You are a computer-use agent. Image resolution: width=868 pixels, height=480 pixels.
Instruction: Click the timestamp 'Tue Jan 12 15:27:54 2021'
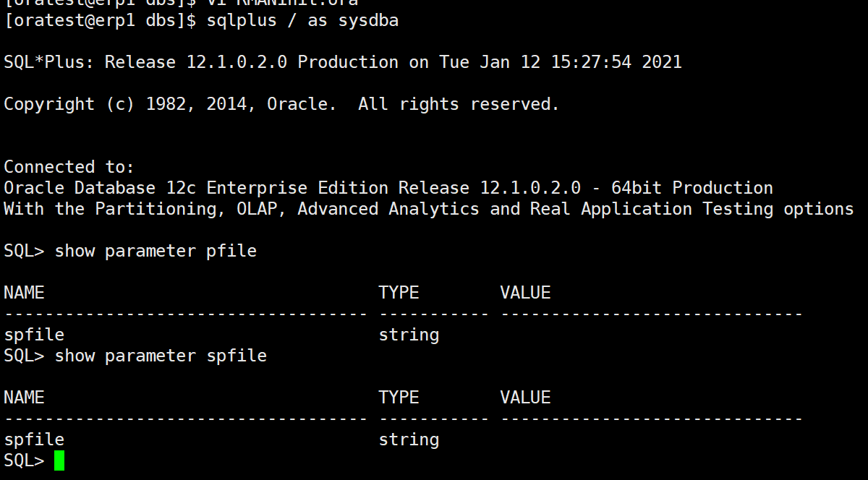tap(561, 62)
